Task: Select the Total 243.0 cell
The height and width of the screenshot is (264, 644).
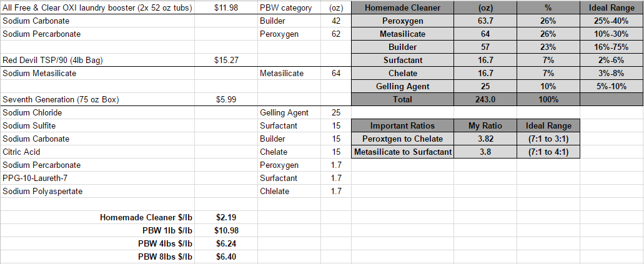Action: (485, 100)
